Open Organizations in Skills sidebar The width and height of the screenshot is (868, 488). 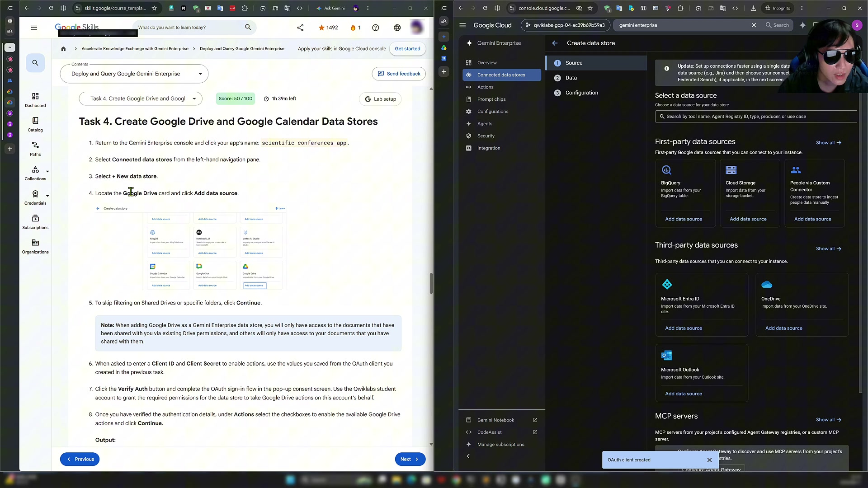point(35,246)
